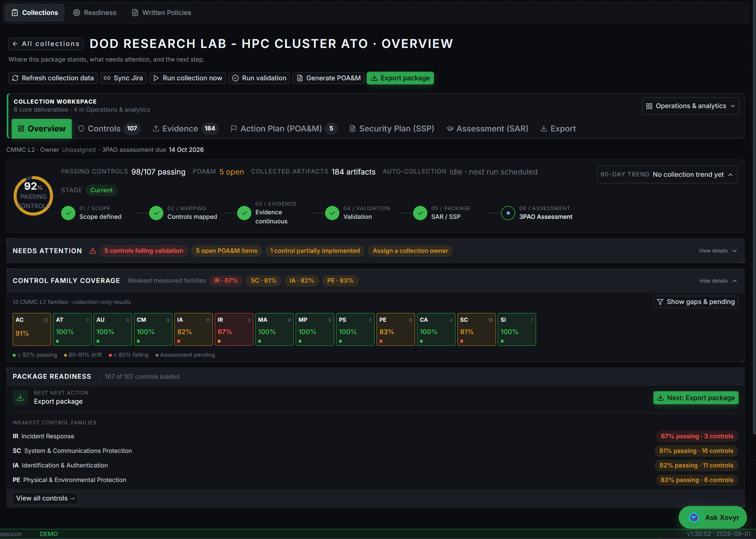The width and height of the screenshot is (756, 539).
Task: Open the IR Incident Response row
Action: pos(375,436)
